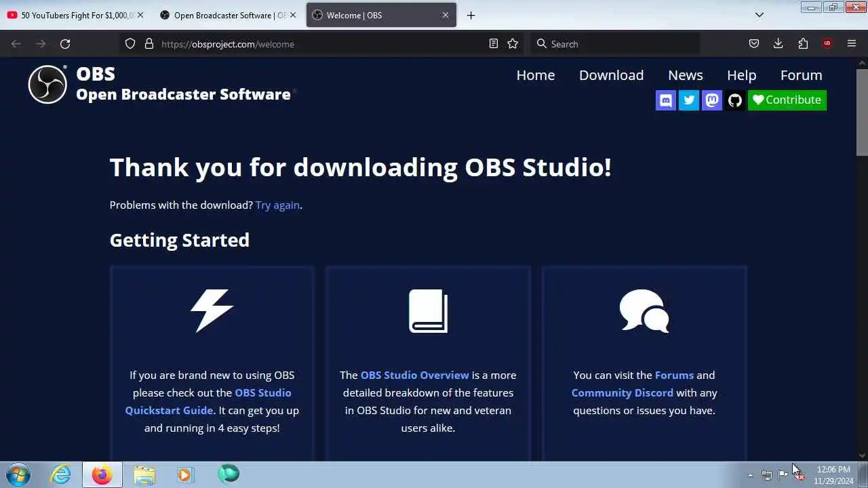The image size is (868, 488).
Task: Show hidden system tray icons arrow
Action: pyautogui.click(x=750, y=475)
